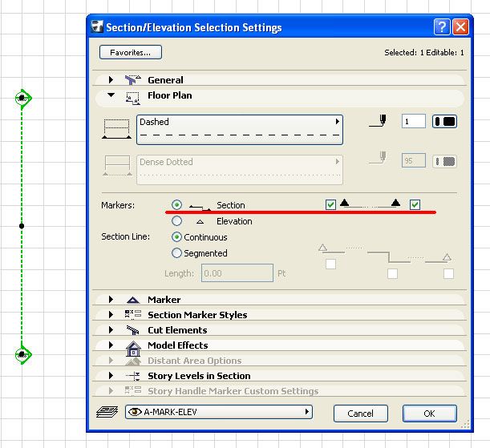
Task: Click the section line midpoint node
Action: tap(22, 226)
